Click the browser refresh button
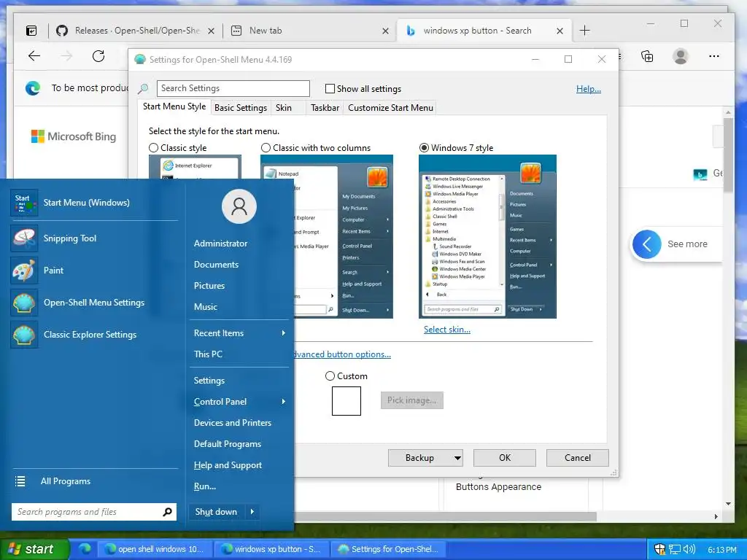Viewport: 747px width, 560px height. 98,56
